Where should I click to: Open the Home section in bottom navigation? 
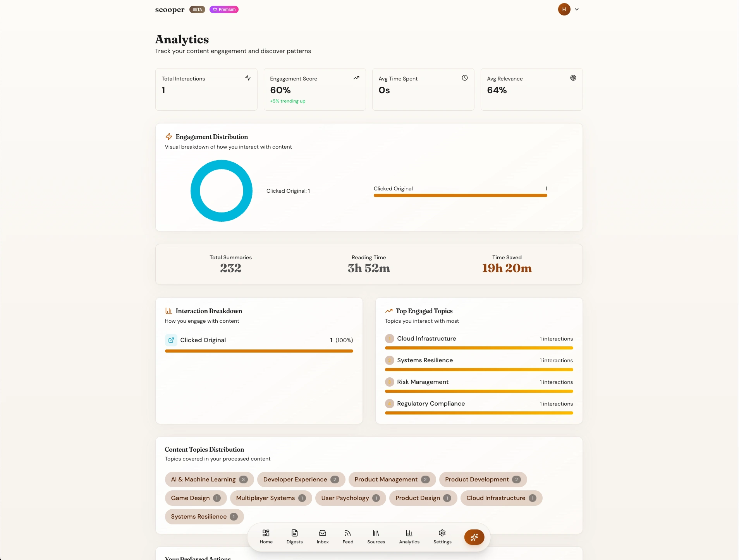click(266, 536)
